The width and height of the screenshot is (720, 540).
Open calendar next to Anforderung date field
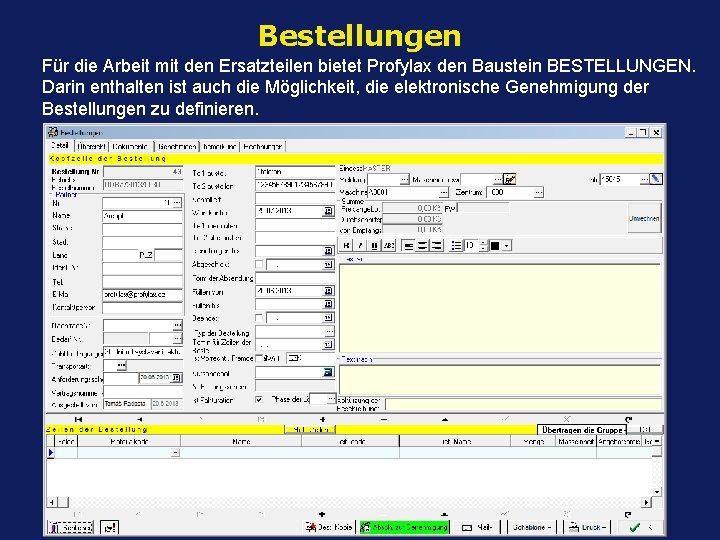click(176, 378)
